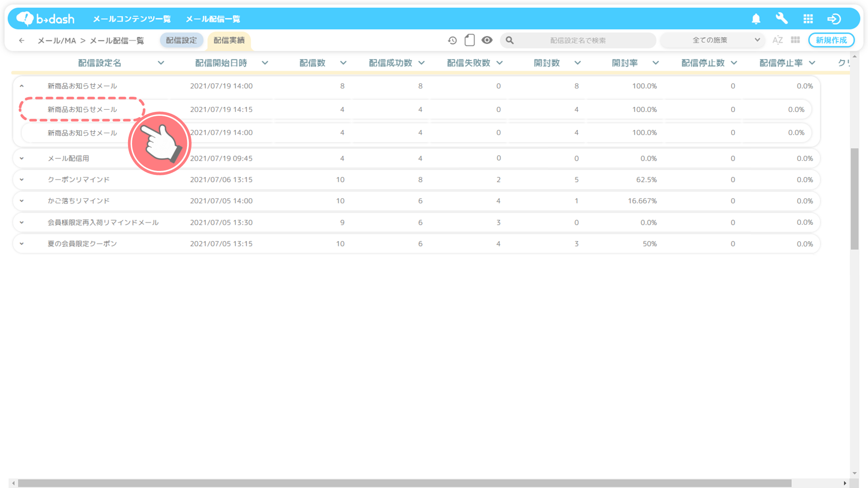Image resolution: width=868 pixels, height=488 pixels.
Task: Expand the メール配信用 row
Action: [22, 158]
